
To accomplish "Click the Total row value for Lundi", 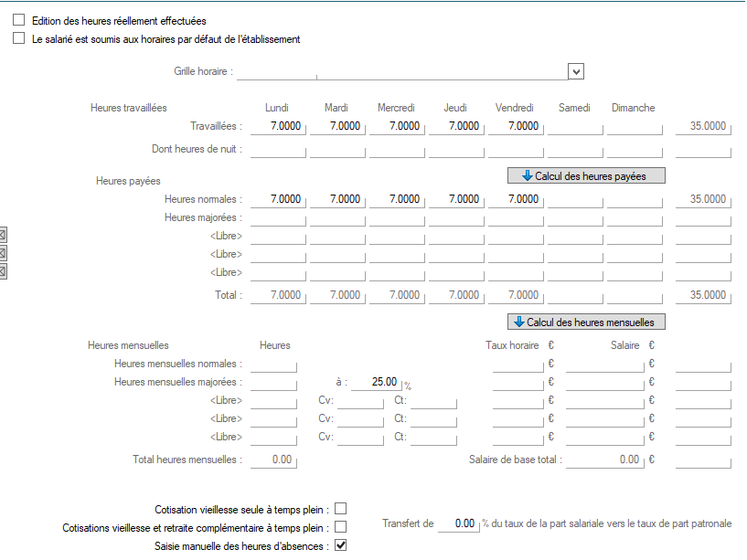I will tap(278, 295).
